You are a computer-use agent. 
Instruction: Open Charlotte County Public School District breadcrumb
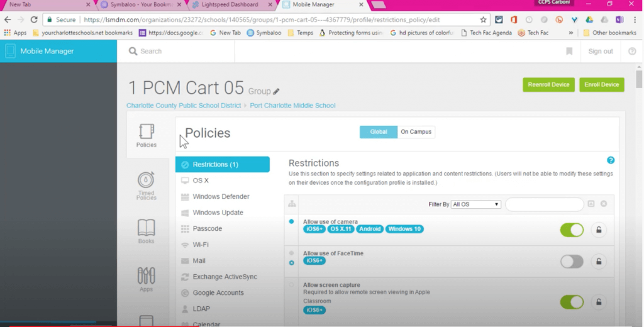(x=184, y=106)
